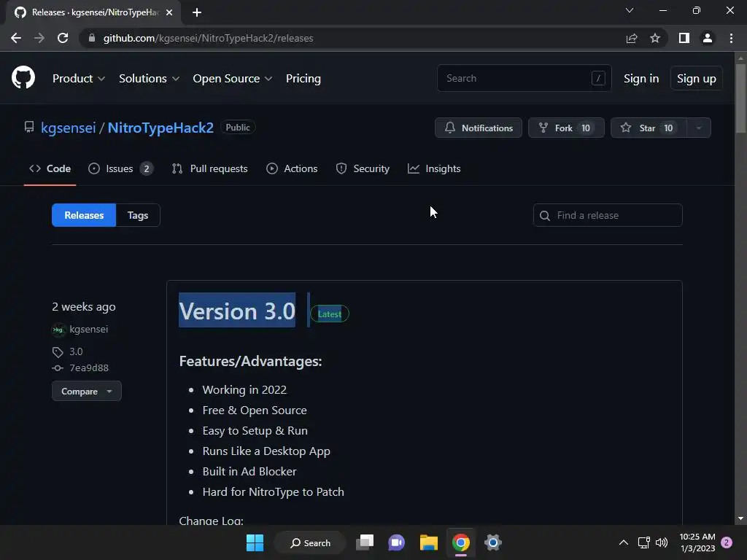The width and height of the screenshot is (747, 560).
Task: Open the NitroTypeHack2 repository link
Action: point(160,128)
